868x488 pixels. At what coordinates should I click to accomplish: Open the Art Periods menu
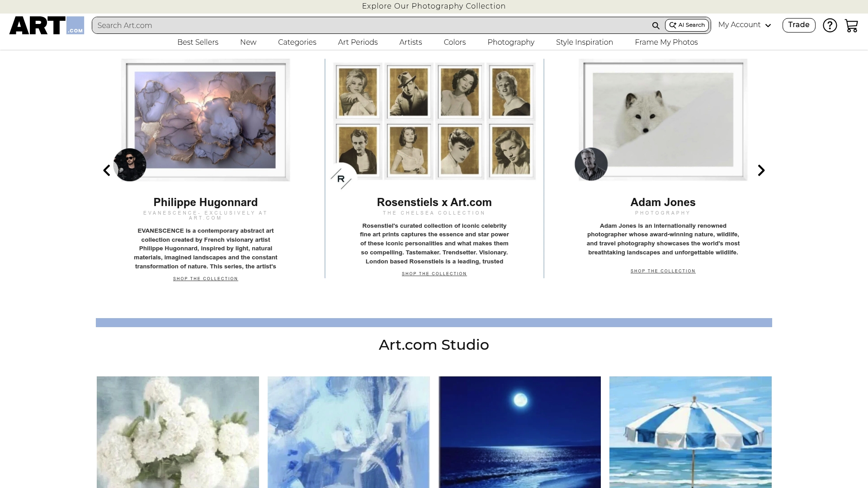[x=358, y=42]
